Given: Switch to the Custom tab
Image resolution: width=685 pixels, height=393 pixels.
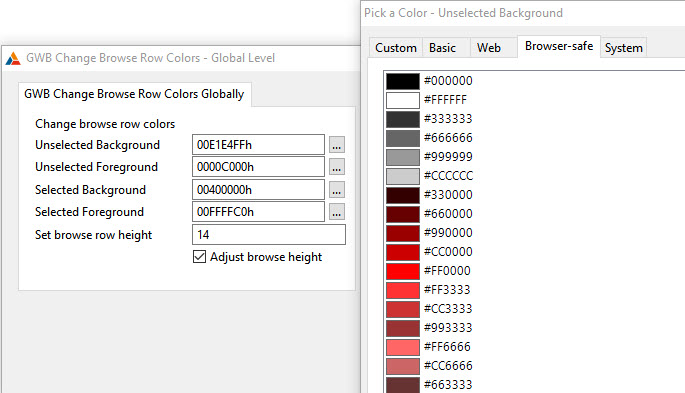Looking at the screenshot, I should (396, 48).
